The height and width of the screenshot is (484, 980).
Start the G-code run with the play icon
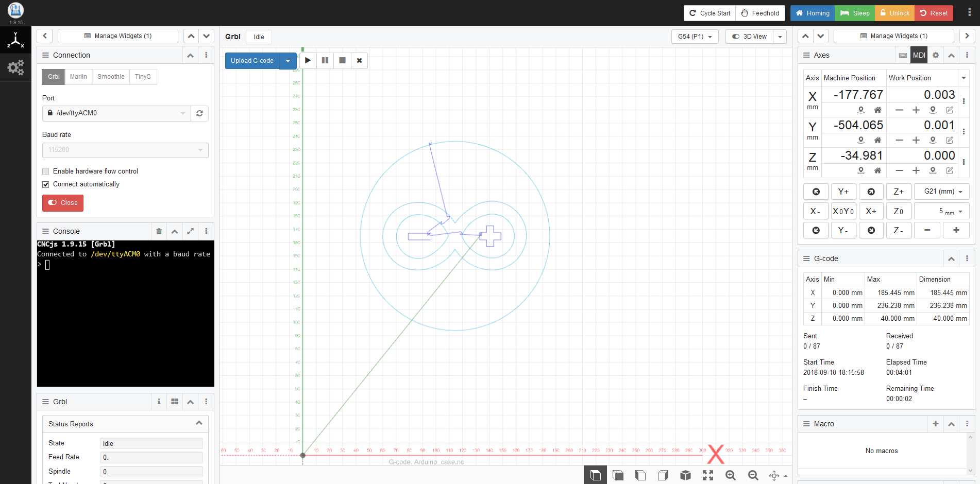(x=308, y=60)
